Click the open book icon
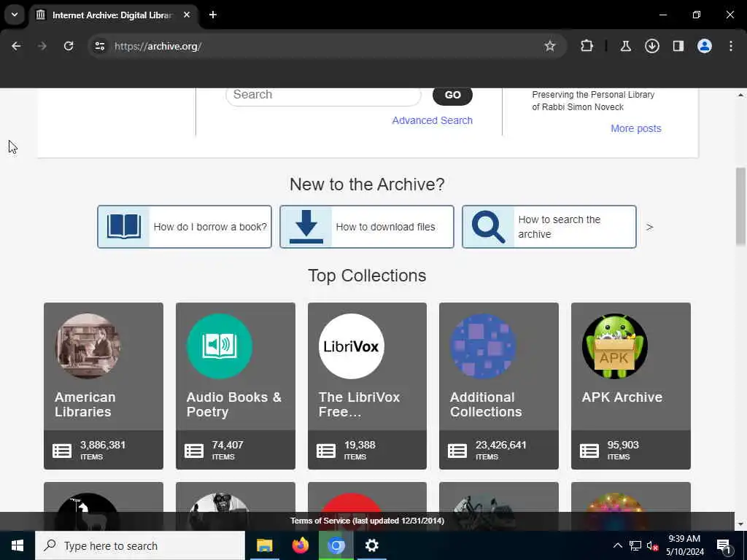Viewport: 747px width, 560px height. 124,227
